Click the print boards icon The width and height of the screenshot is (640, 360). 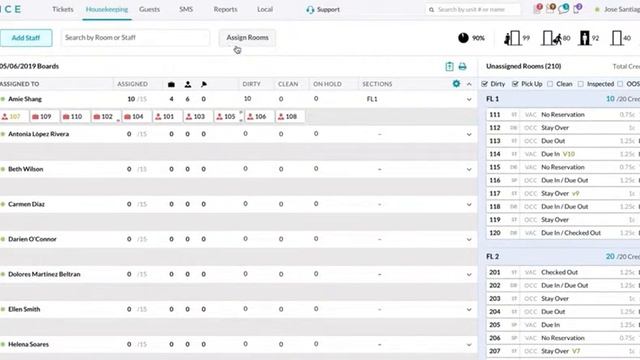[462, 67]
